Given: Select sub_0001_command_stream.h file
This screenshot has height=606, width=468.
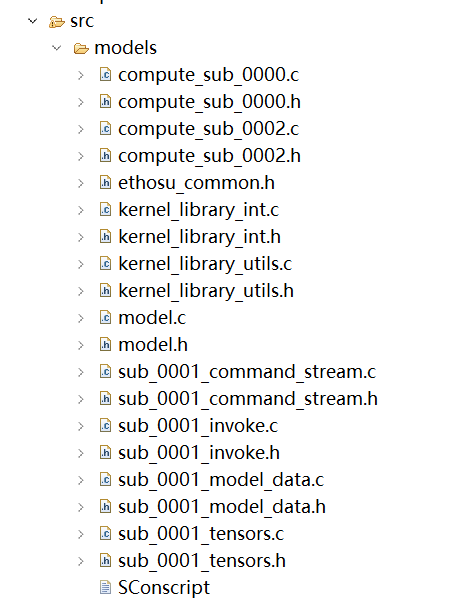Looking at the screenshot, I should click(x=248, y=399).
